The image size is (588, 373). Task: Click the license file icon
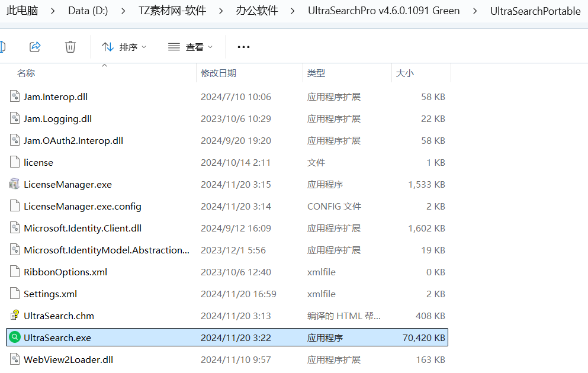(15, 162)
